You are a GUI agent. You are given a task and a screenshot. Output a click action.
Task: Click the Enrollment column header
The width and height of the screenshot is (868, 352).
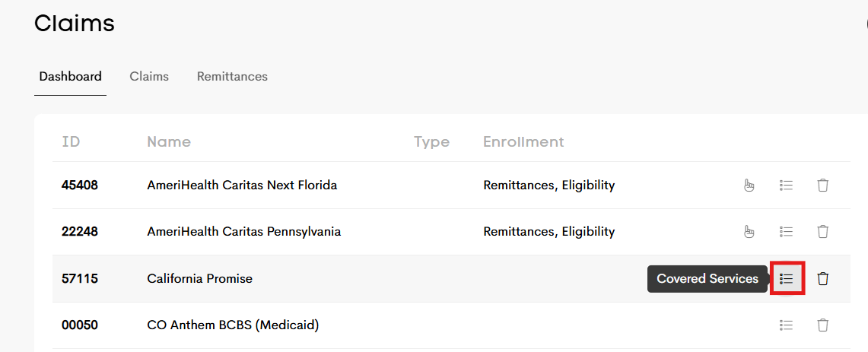523,141
